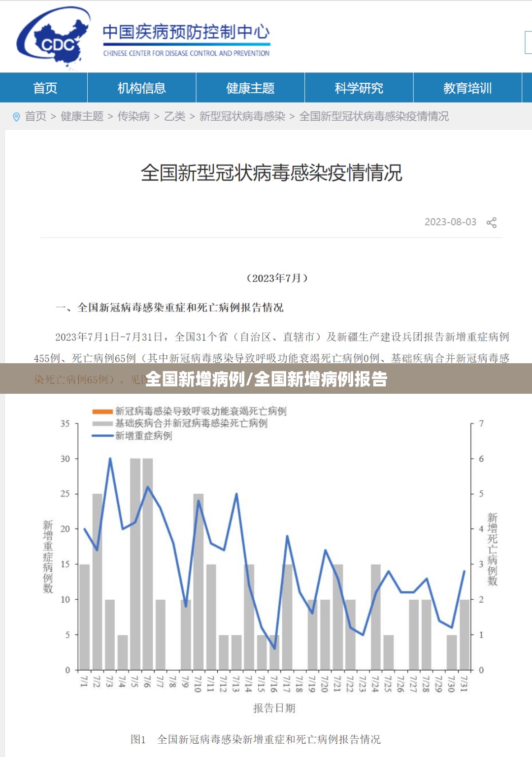Open the 健康主题 navigation tab

pos(250,88)
